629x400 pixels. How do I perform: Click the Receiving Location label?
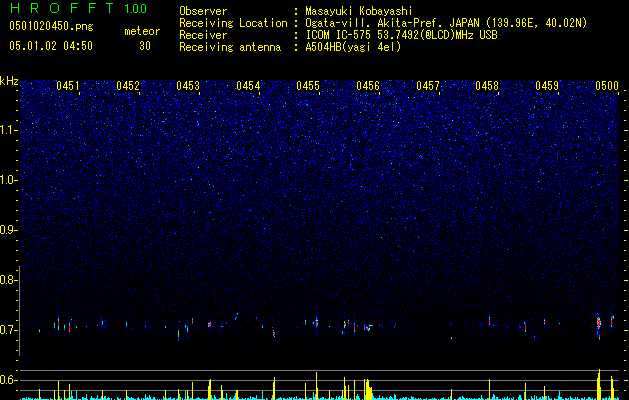coord(233,23)
